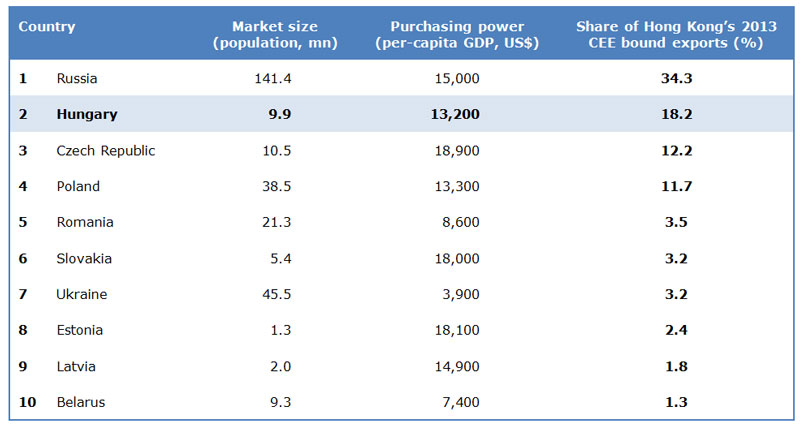
Task: Click the Share of Hong Kong's exports header
Action: pos(676,34)
